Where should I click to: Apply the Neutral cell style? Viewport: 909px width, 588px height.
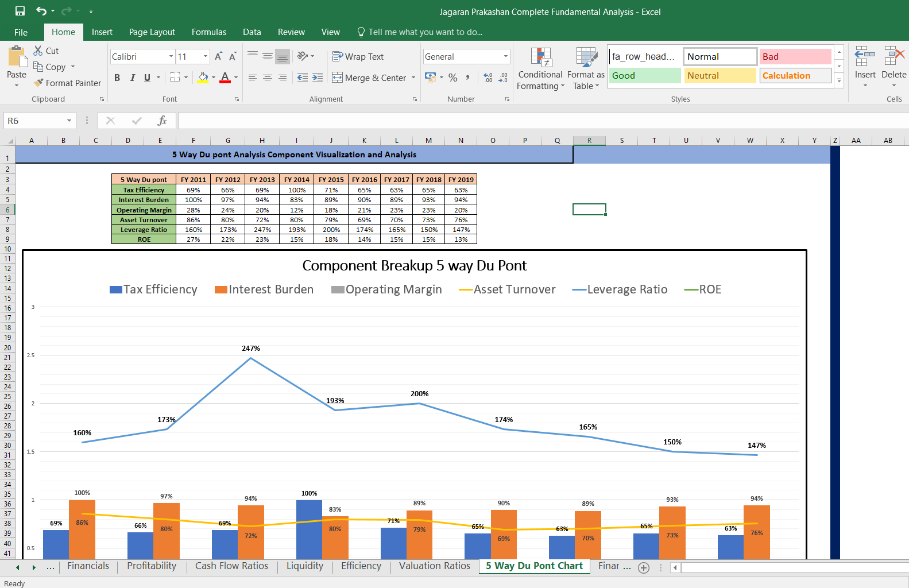point(720,75)
